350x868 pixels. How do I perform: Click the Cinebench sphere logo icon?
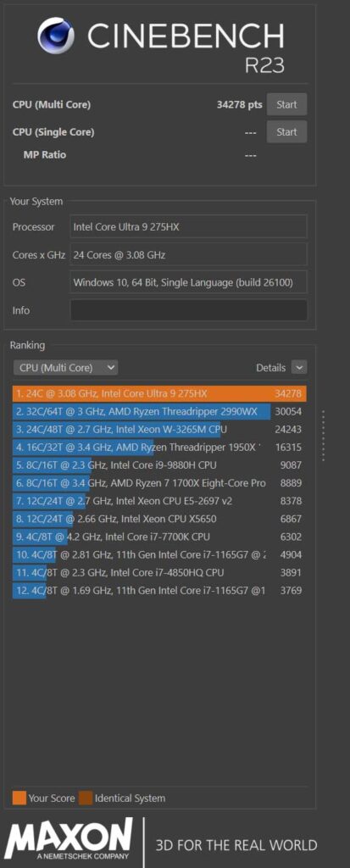pyautogui.click(x=56, y=36)
